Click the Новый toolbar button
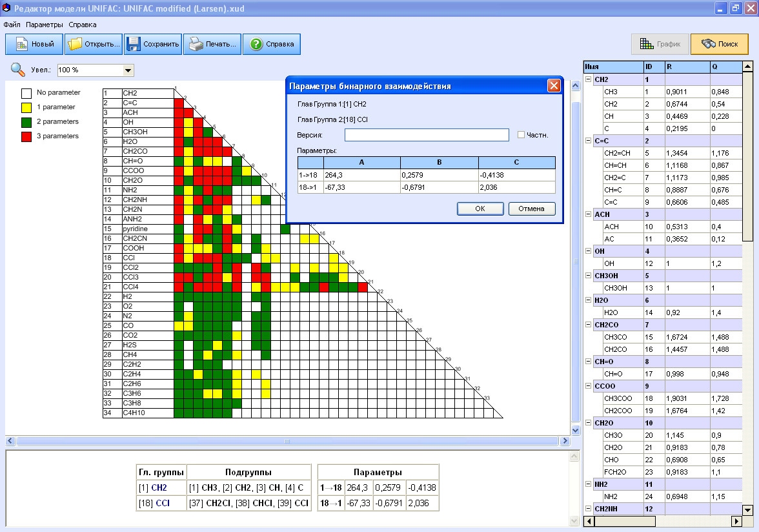 [x=34, y=44]
